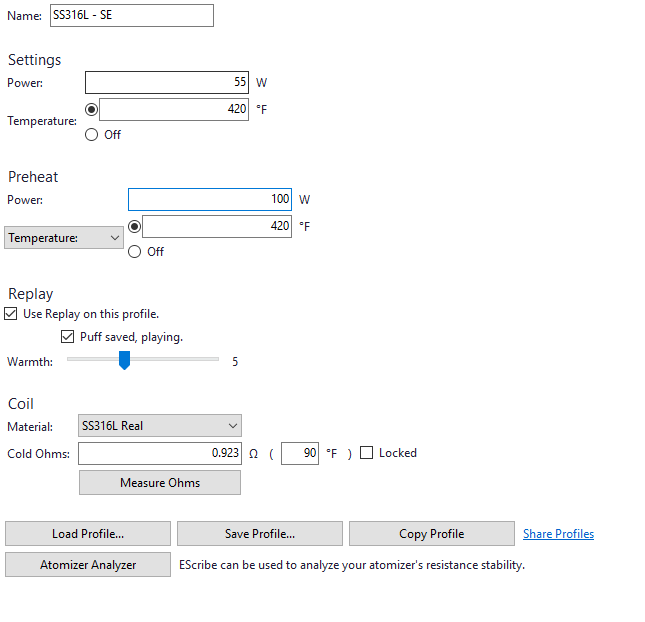Select Off radio button under Preheat
The width and height of the screenshot is (645, 622).
[x=135, y=252]
